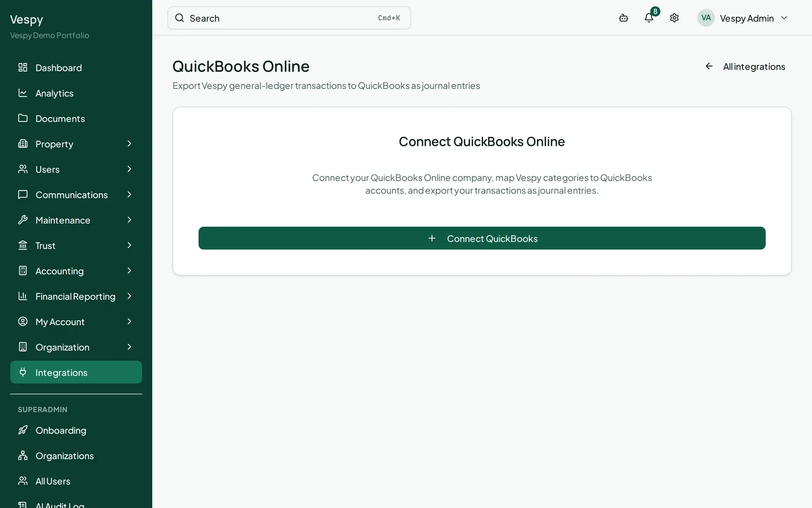812x508 pixels.
Task: Click the Accounting calculator icon
Action: click(23, 271)
